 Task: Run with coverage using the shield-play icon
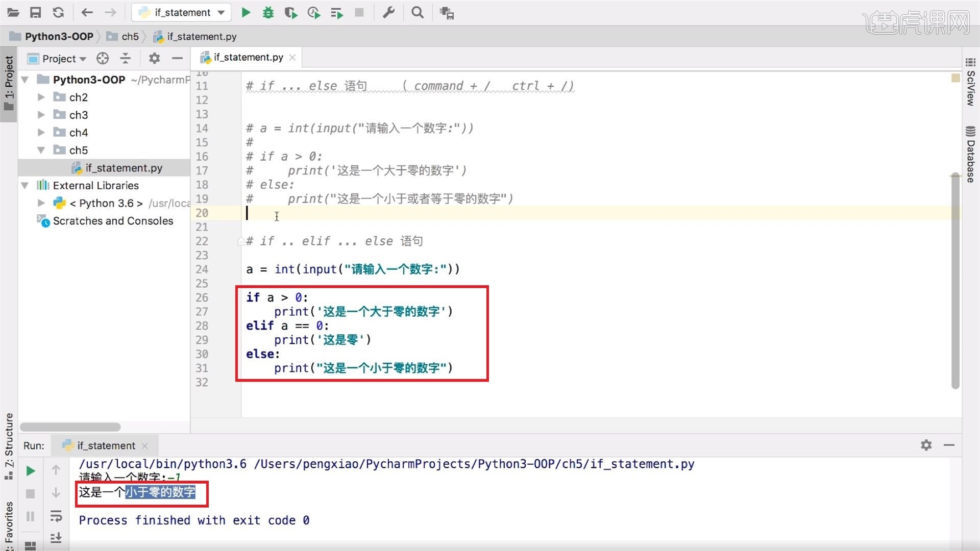(290, 12)
